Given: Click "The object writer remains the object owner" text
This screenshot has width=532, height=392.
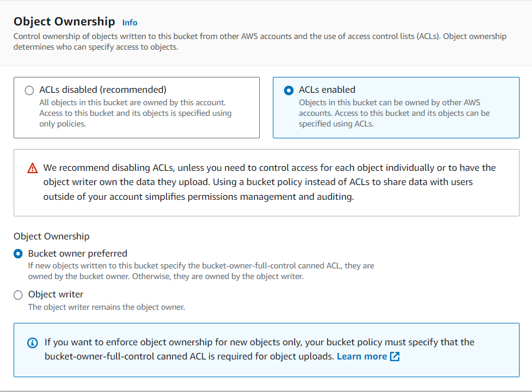Looking at the screenshot, I should click(107, 307).
